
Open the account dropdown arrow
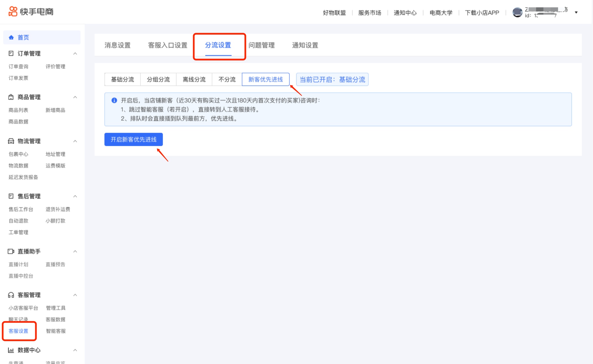[576, 12]
